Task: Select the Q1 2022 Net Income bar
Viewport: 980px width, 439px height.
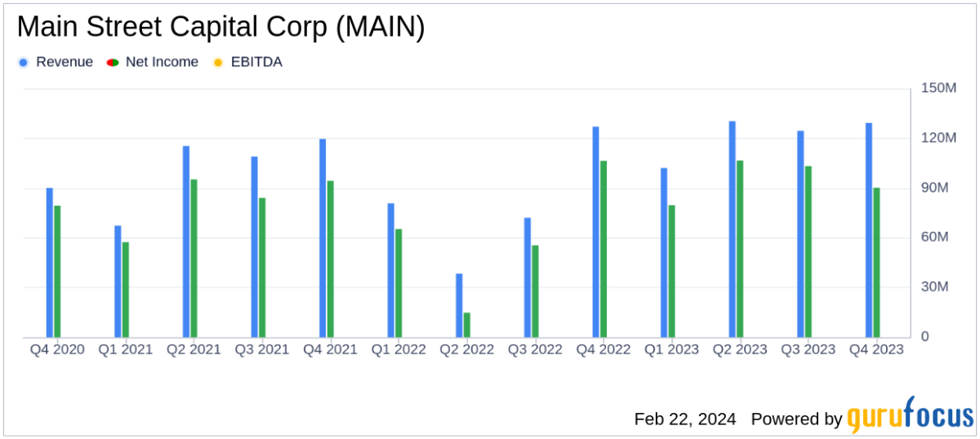Action: click(x=399, y=283)
